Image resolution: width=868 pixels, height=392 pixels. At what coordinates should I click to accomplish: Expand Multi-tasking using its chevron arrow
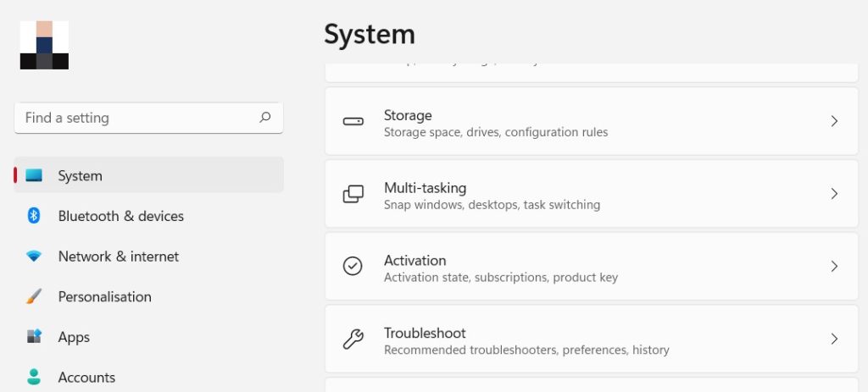click(834, 194)
